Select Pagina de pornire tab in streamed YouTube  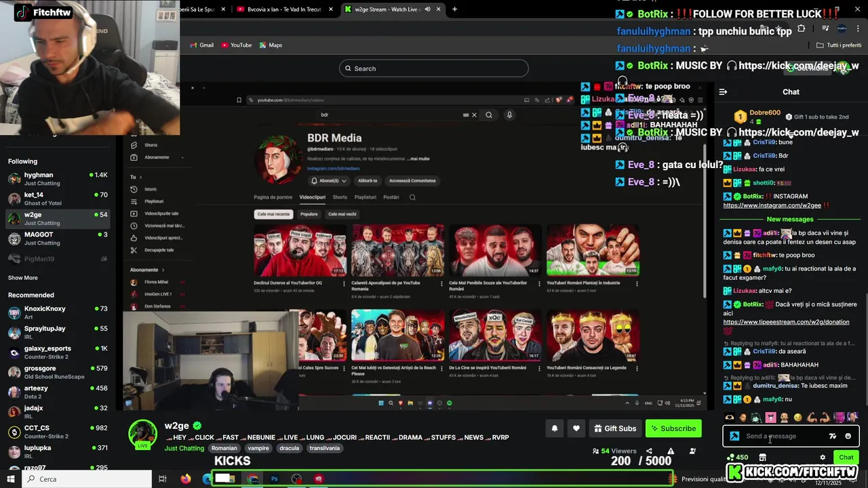click(273, 197)
